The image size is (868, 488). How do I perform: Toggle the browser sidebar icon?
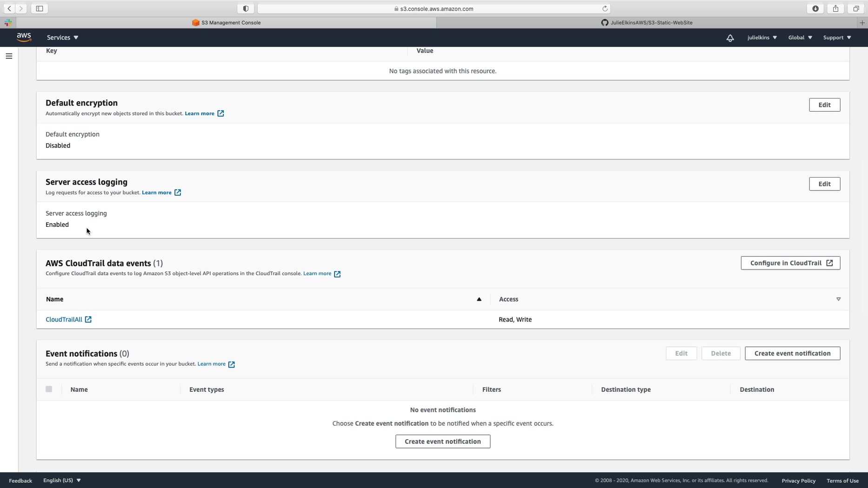tap(40, 8)
